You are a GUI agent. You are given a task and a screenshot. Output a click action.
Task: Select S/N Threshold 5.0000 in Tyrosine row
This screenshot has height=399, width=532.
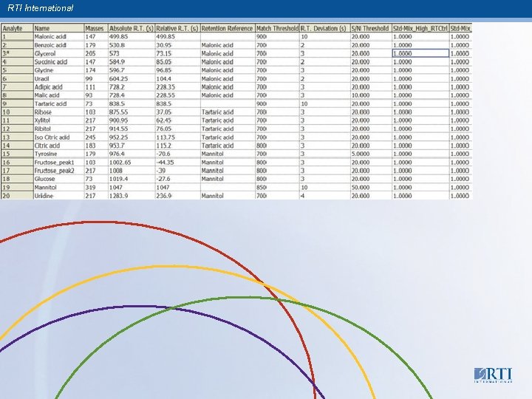point(371,154)
